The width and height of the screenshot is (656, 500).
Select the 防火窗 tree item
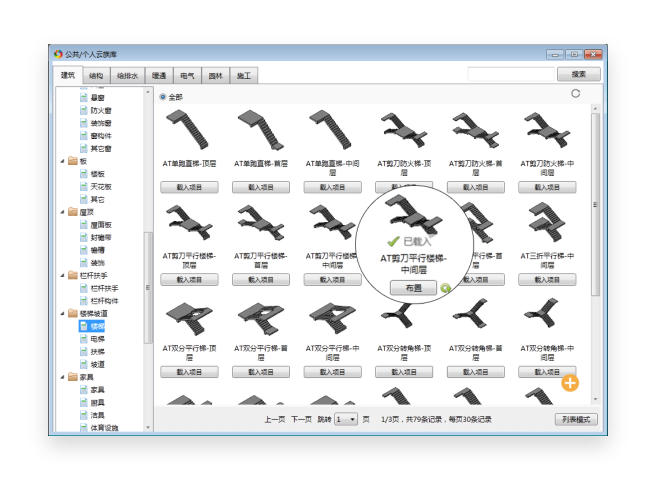(x=101, y=110)
